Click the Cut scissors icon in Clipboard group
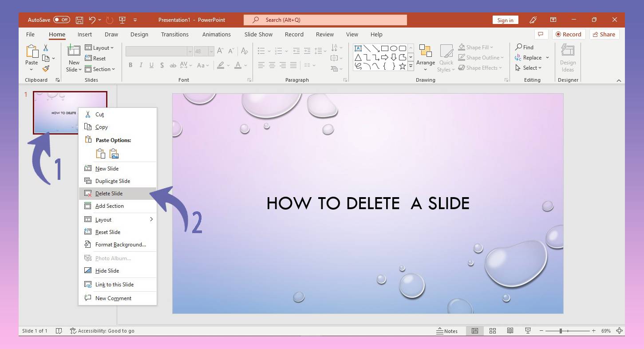The image size is (644, 349). pos(45,48)
